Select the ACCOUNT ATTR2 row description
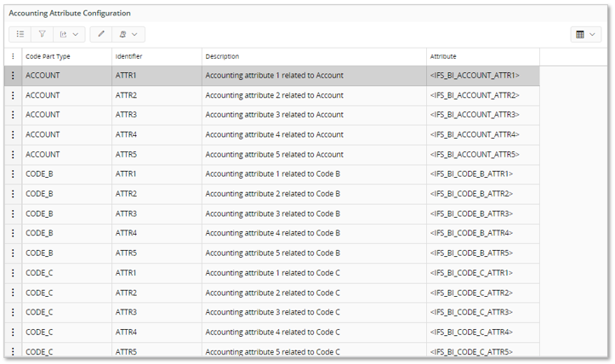The height and width of the screenshot is (364, 615). tap(274, 95)
